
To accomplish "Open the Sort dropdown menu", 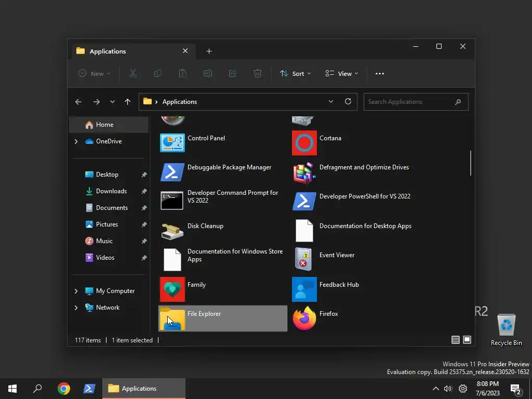I will (295, 74).
